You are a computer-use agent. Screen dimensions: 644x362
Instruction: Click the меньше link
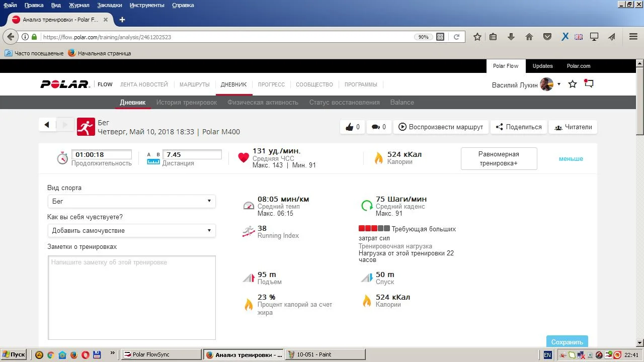(x=571, y=159)
